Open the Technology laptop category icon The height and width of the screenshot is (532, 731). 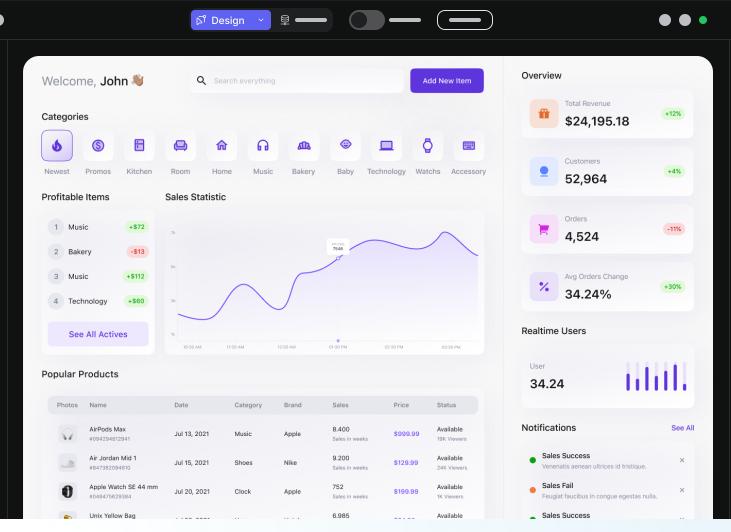coord(386,146)
